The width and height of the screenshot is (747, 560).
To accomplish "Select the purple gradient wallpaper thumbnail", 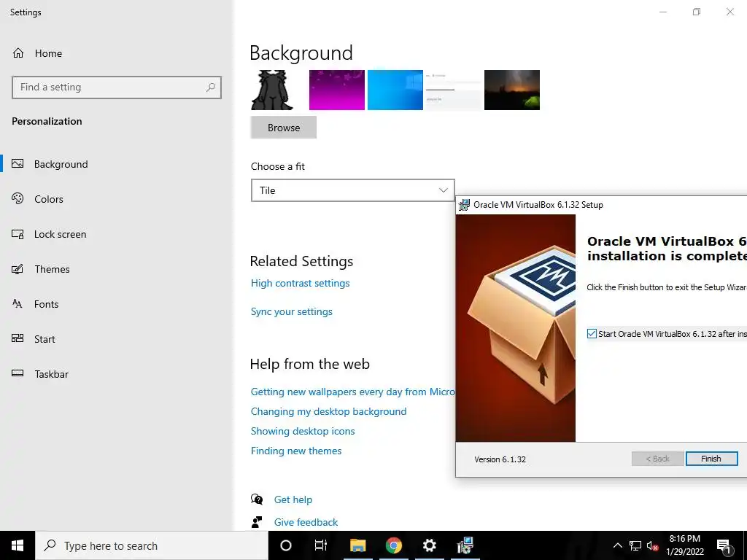I will click(337, 90).
